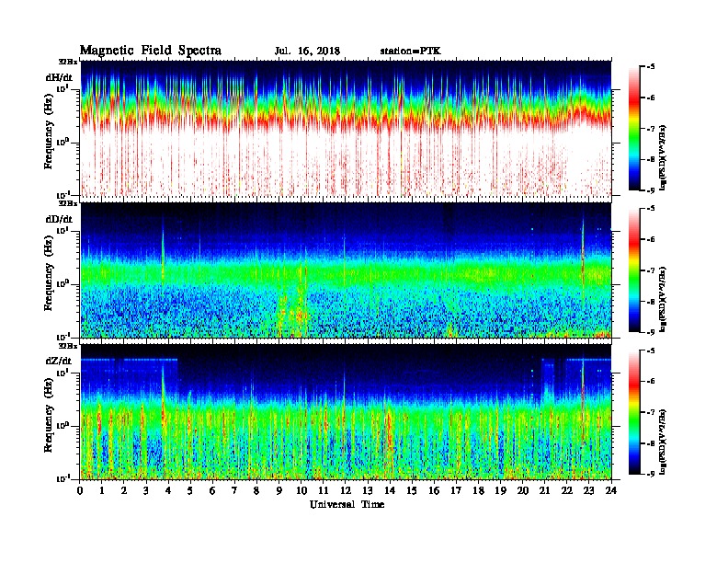Click hour 17 on the time axis

(x=457, y=490)
